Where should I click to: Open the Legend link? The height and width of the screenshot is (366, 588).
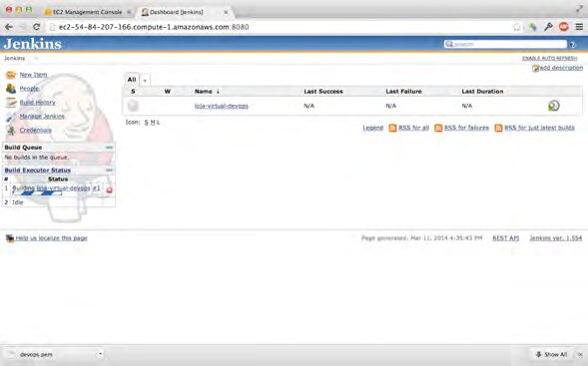coord(372,128)
